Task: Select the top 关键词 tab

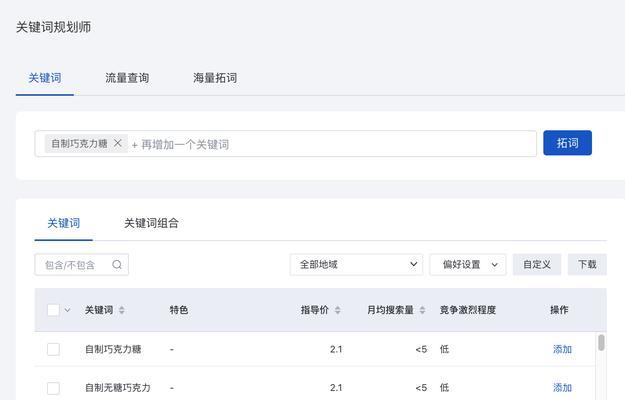Action: (45, 78)
